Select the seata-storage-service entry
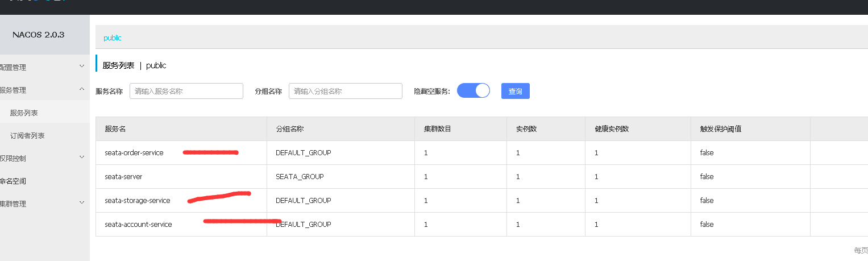The image size is (868, 261). tap(138, 201)
